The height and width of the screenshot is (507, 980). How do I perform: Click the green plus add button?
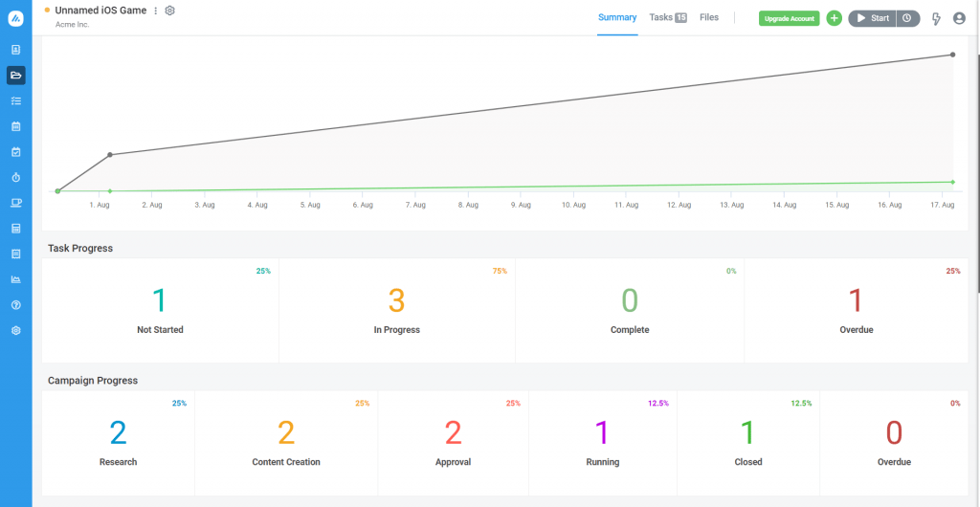coord(834,18)
